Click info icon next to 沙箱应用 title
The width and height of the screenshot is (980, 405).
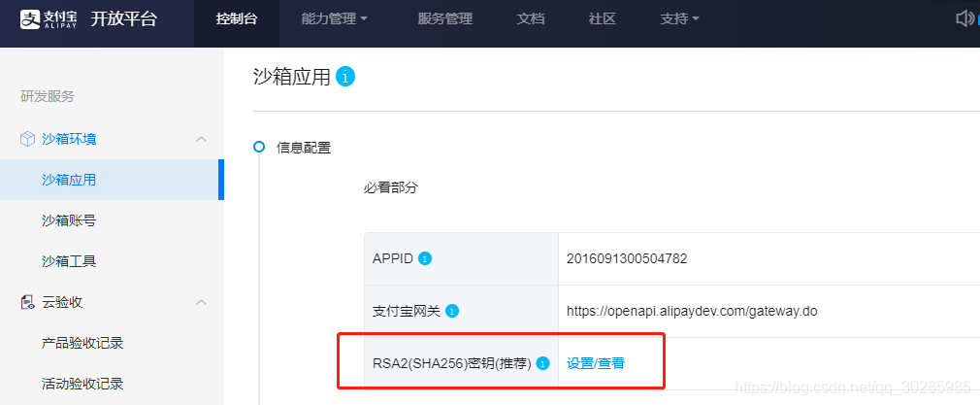click(x=345, y=77)
